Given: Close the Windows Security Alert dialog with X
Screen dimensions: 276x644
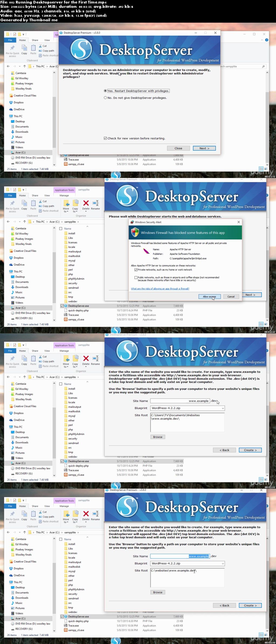Looking at the screenshot, I should coord(239,222).
